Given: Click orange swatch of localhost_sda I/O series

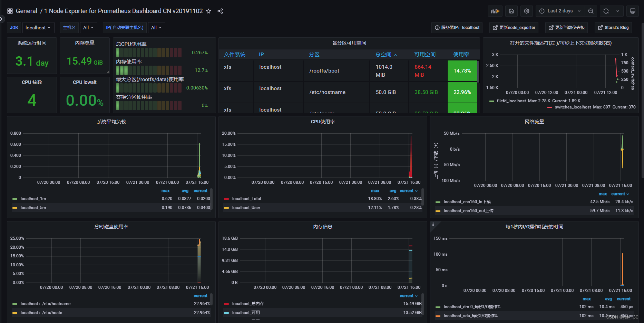Looking at the screenshot, I should click(x=438, y=316).
